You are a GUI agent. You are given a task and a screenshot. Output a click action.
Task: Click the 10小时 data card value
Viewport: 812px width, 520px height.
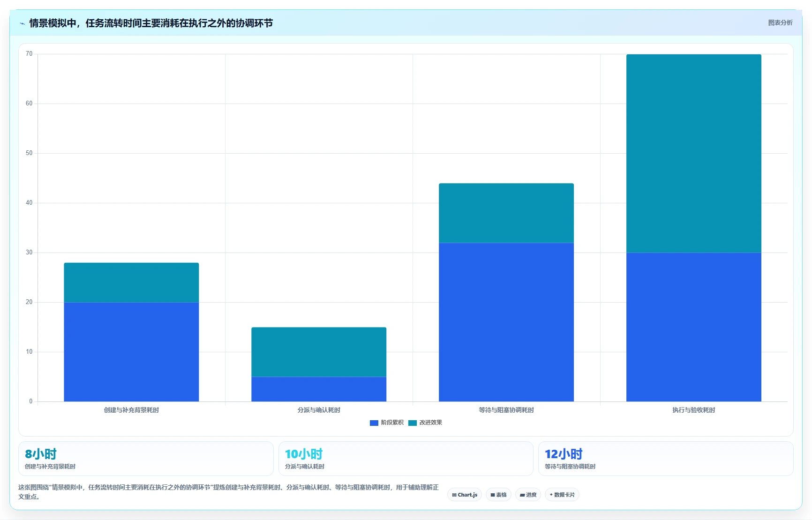pos(304,454)
